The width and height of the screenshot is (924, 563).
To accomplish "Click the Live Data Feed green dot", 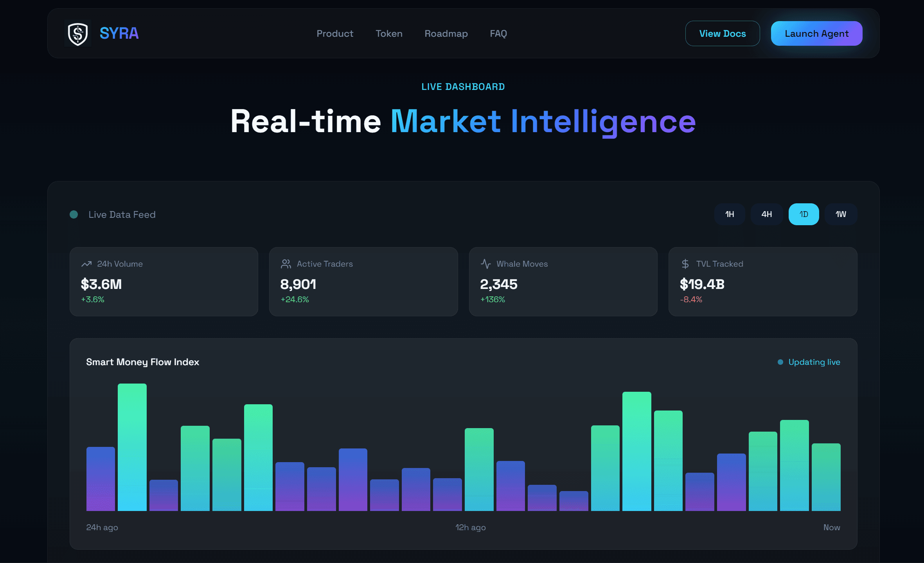I will (74, 215).
